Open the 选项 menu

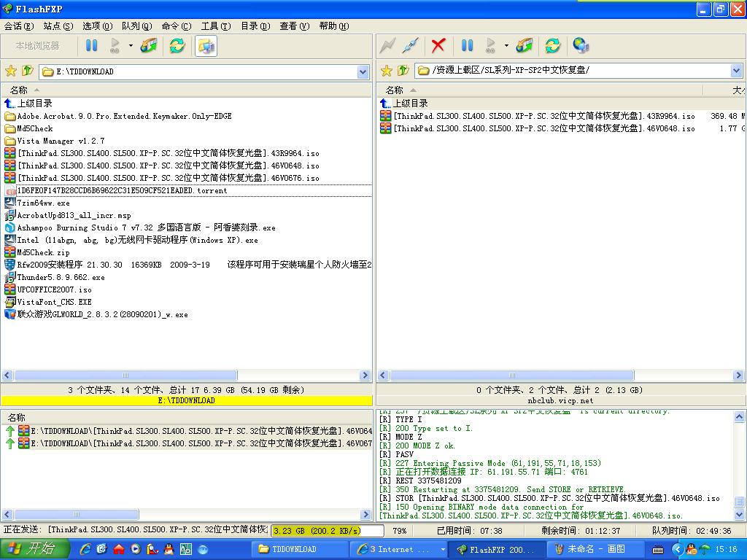coord(98,26)
